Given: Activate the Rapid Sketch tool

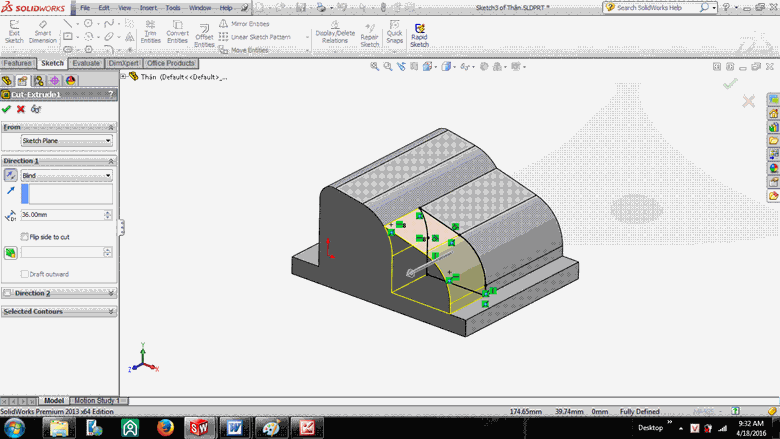Looking at the screenshot, I should (x=419, y=34).
